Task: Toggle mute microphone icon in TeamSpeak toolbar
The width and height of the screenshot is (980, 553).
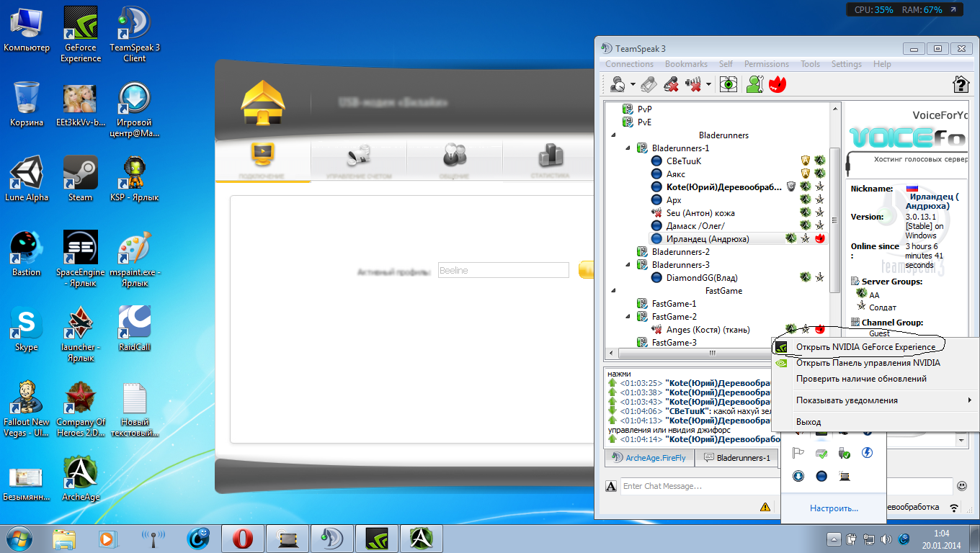Action: (671, 85)
